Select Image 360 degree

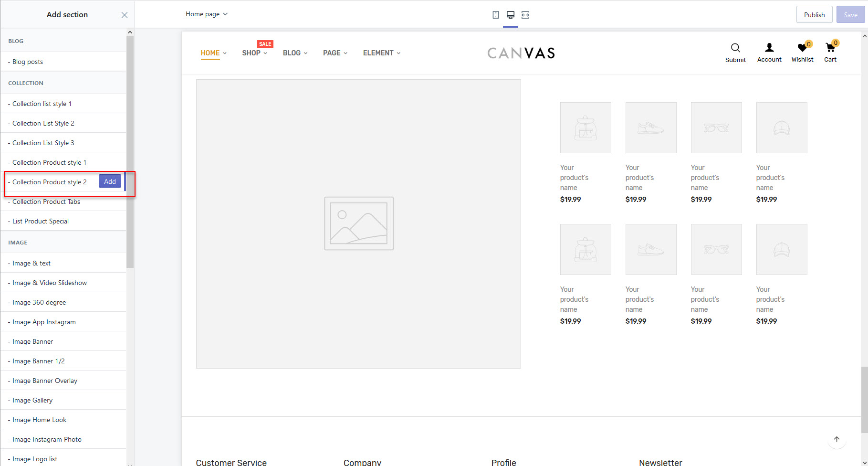(x=63, y=302)
